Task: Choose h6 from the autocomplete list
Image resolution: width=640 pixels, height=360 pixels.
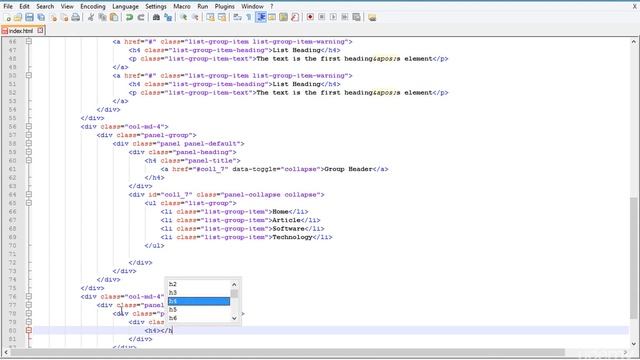Action: (x=199, y=318)
